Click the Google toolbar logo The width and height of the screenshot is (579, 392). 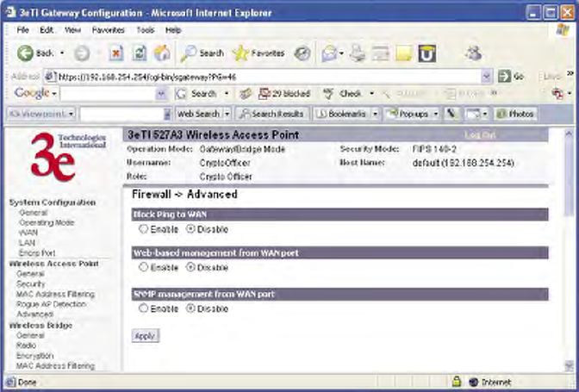click(x=31, y=93)
